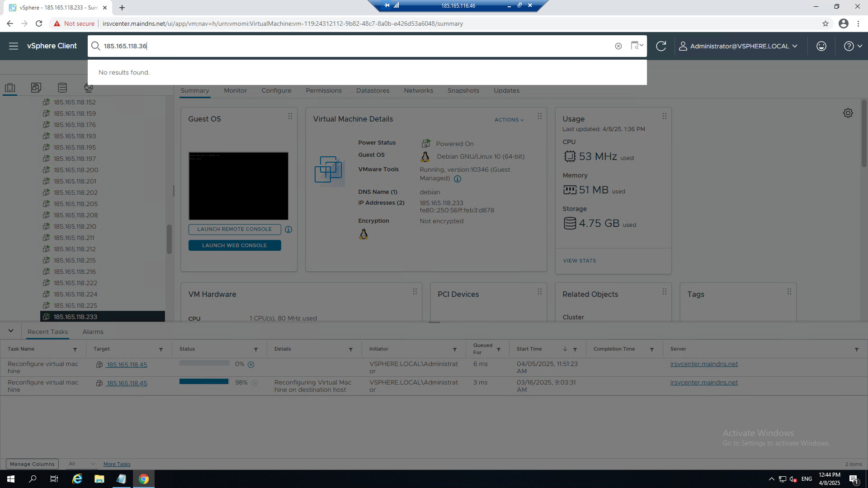This screenshot has width=868, height=488.
Task: Select the Hosts and Clusters inventory icon
Action: click(x=10, y=88)
